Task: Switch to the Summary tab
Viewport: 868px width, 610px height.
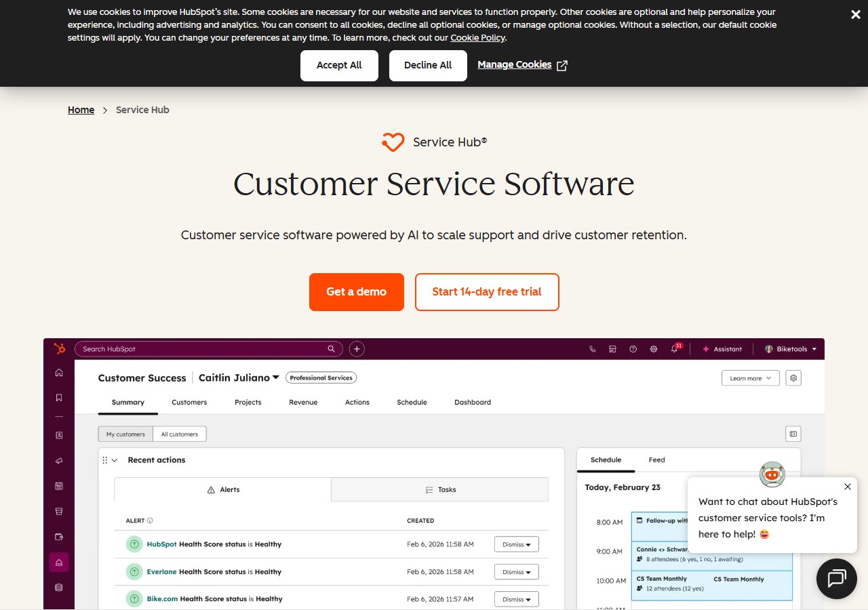Action: pos(128,402)
